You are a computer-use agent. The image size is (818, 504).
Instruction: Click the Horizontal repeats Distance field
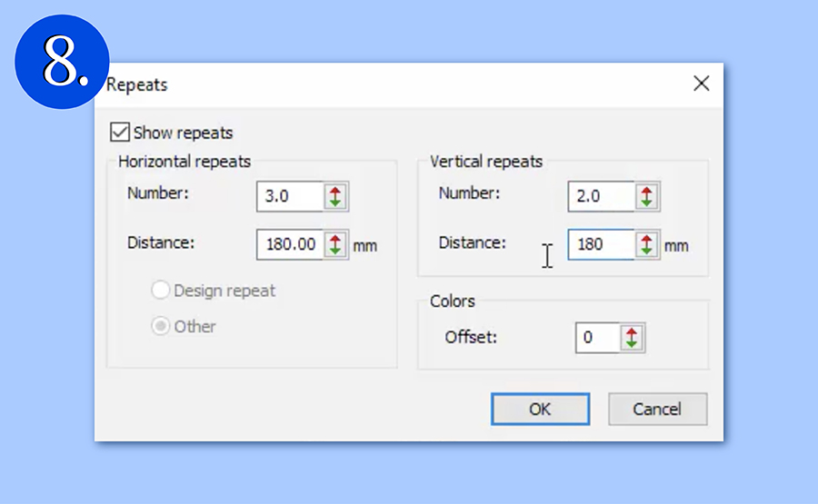(289, 244)
